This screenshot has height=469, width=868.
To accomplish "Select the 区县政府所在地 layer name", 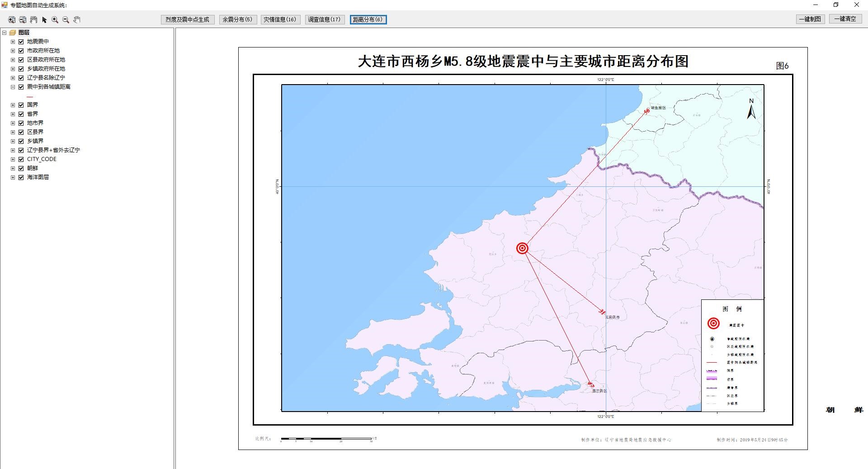I will (x=46, y=60).
